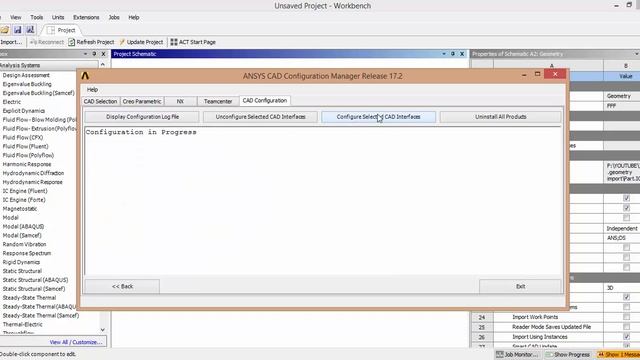Close the Toolbox panel with its X
The image size is (640, 360).
click(103, 54)
